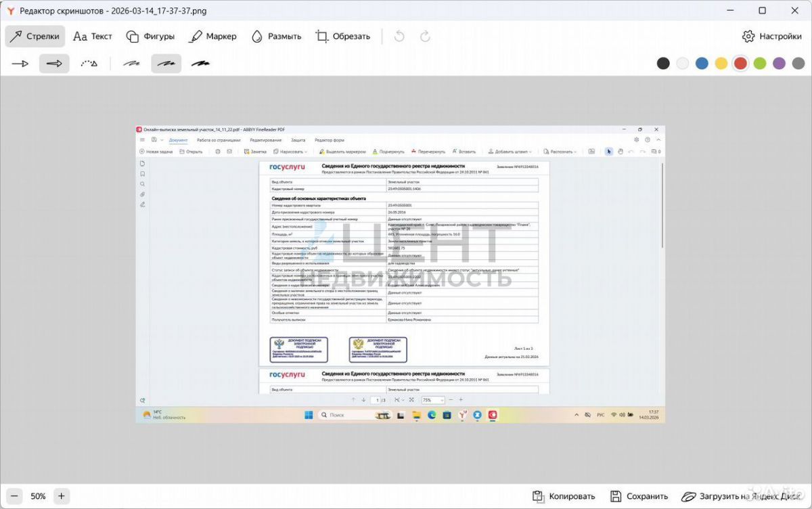Choose the yellow color swatch

[721, 63]
